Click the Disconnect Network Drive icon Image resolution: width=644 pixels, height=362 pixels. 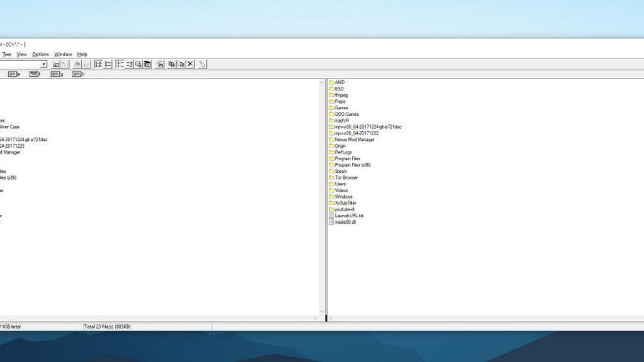(x=64, y=63)
